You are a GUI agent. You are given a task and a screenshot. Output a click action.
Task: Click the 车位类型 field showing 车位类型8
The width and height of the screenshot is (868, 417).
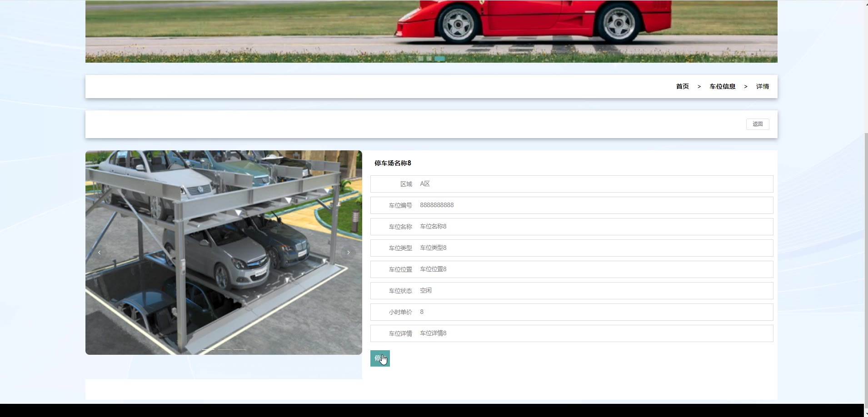pos(572,248)
